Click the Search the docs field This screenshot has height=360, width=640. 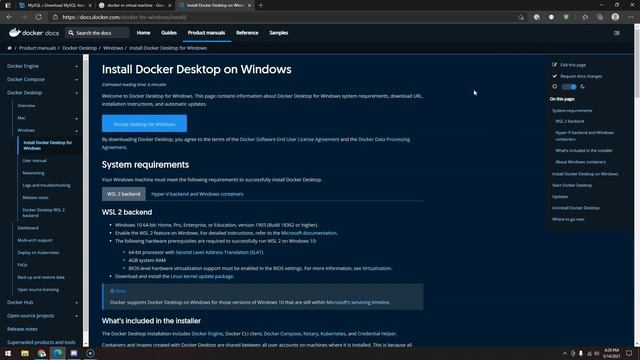[x=98, y=33]
